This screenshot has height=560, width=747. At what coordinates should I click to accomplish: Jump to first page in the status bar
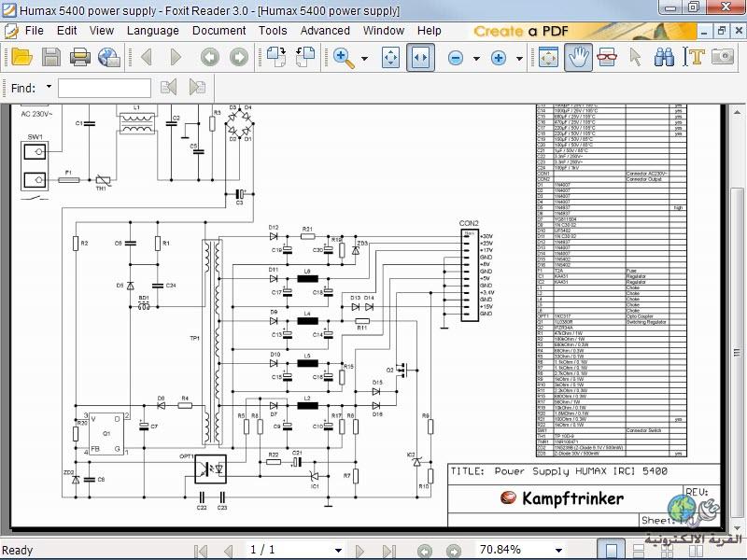click(201, 551)
